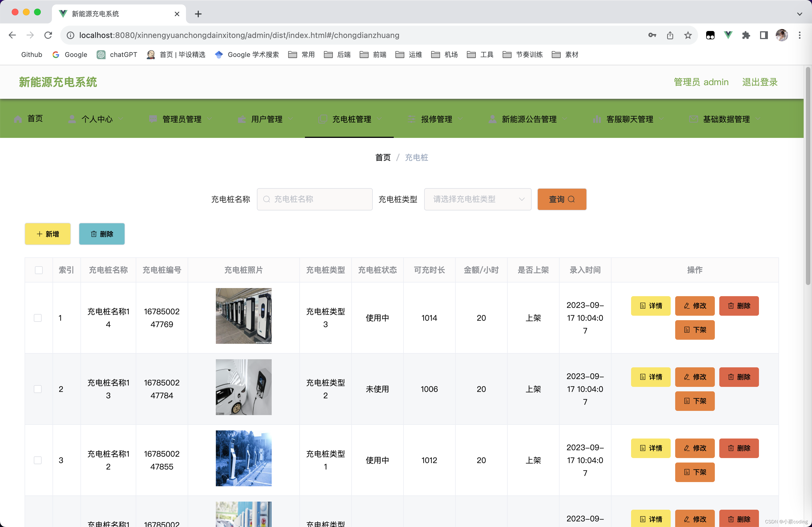The width and height of the screenshot is (812, 527).
Task: Click 修改 for 充电桩名称13
Action: pos(695,377)
